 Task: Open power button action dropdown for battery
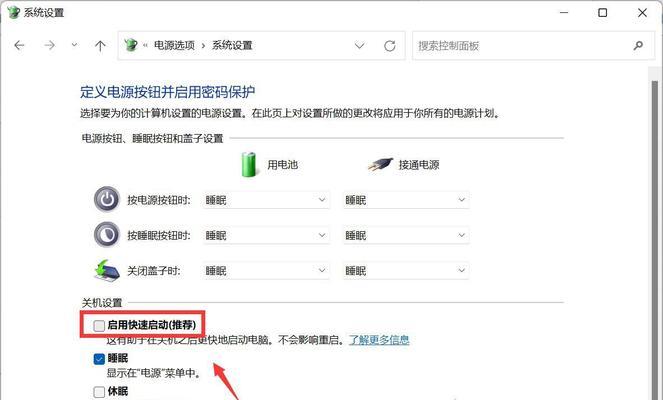click(266, 200)
